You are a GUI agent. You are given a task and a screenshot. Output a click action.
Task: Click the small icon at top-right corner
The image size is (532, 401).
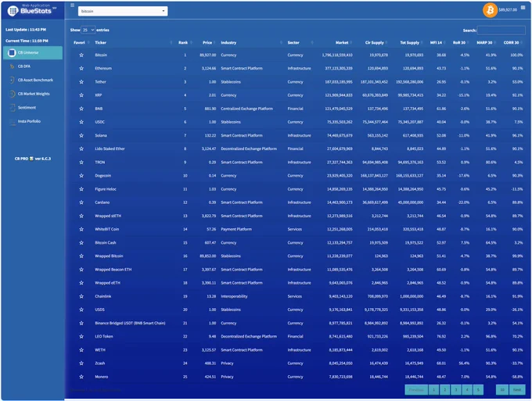pyautogui.click(x=523, y=8)
